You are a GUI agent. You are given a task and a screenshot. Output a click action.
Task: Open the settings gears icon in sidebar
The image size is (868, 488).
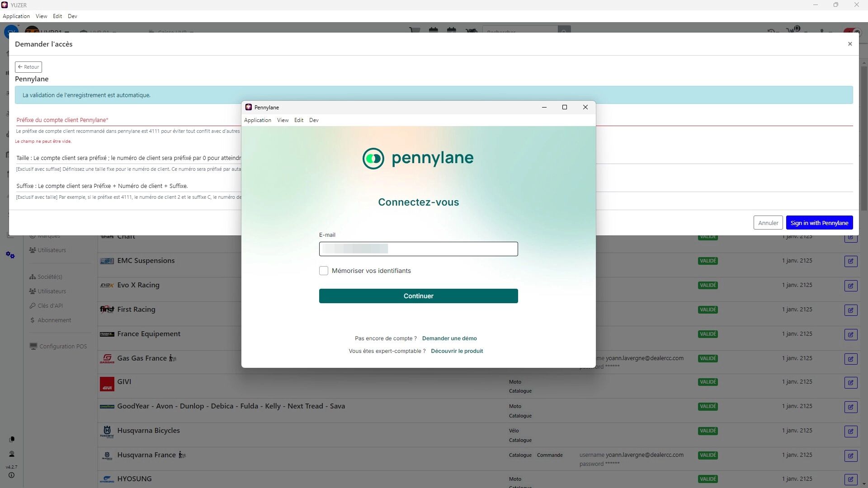[10, 255]
